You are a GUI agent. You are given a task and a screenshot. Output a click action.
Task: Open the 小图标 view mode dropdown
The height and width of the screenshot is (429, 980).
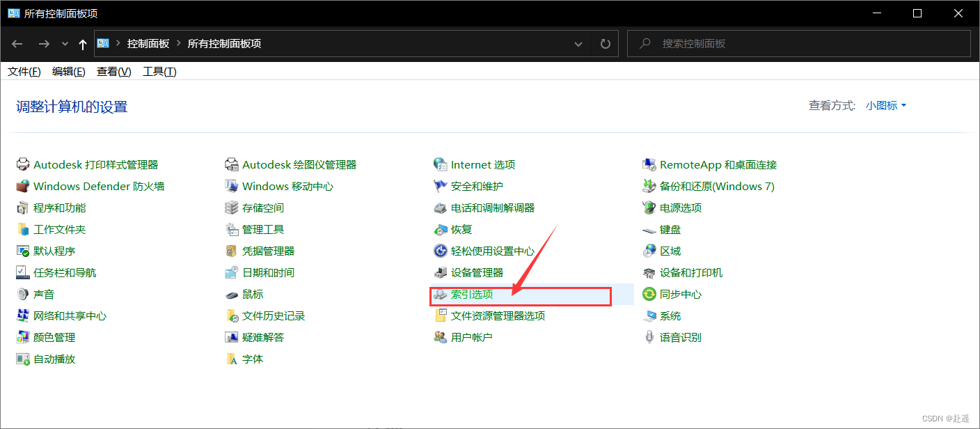coord(886,106)
